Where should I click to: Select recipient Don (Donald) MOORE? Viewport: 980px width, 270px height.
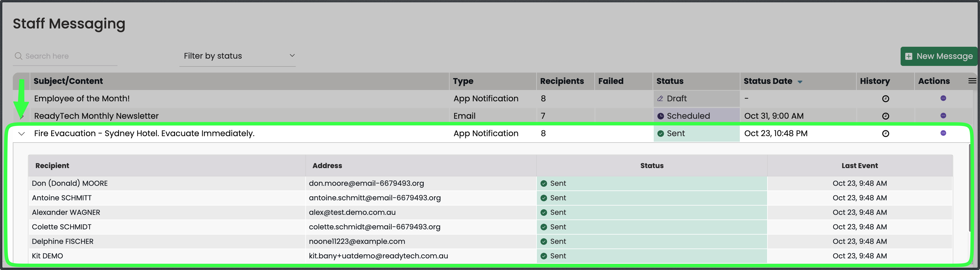[70, 183]
